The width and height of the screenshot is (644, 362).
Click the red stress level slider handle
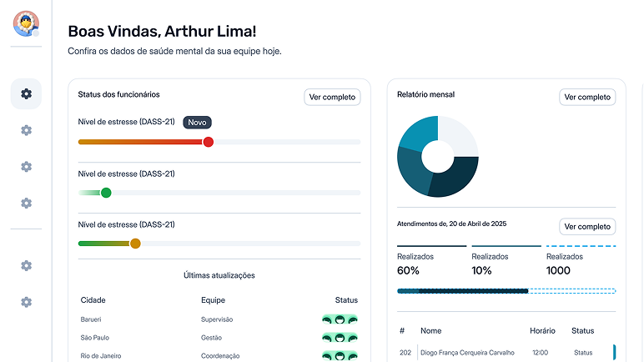coord(209,142)
